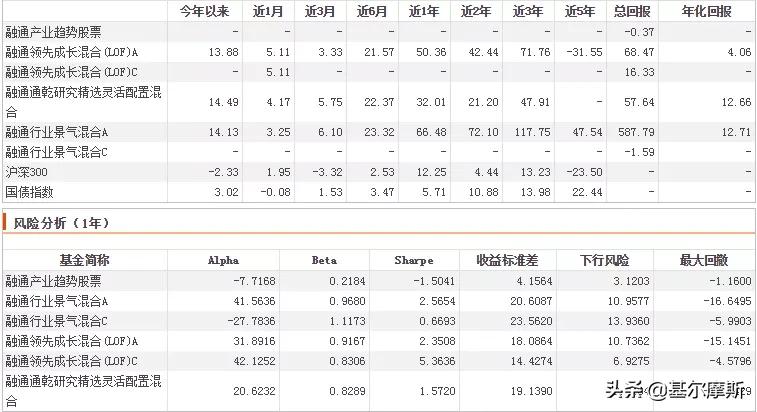Click the 68.47 total return value
Viewport: 757px width, 412px height.
pyautogui.click(x=639, y=52)
